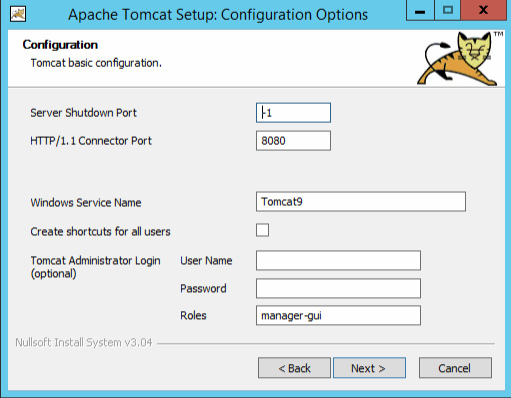
Task: Click the Configuration heading text
Action: [x=60, y=45]
